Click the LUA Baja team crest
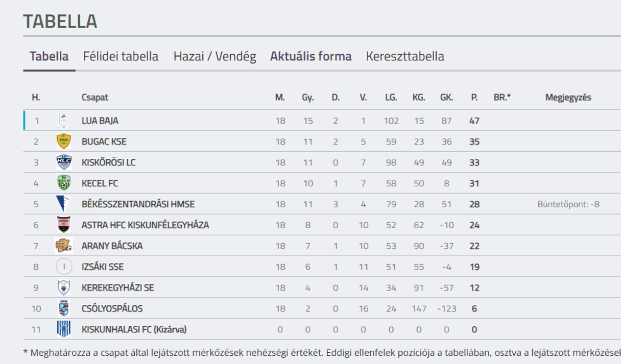The image size is (621, 364). pos(64,120)
